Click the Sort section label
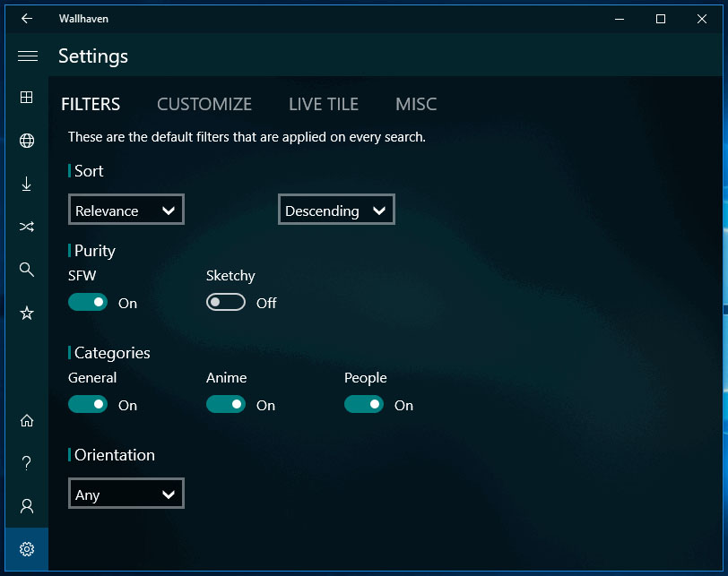The image size is (728, 576). [x=89, y=171]
